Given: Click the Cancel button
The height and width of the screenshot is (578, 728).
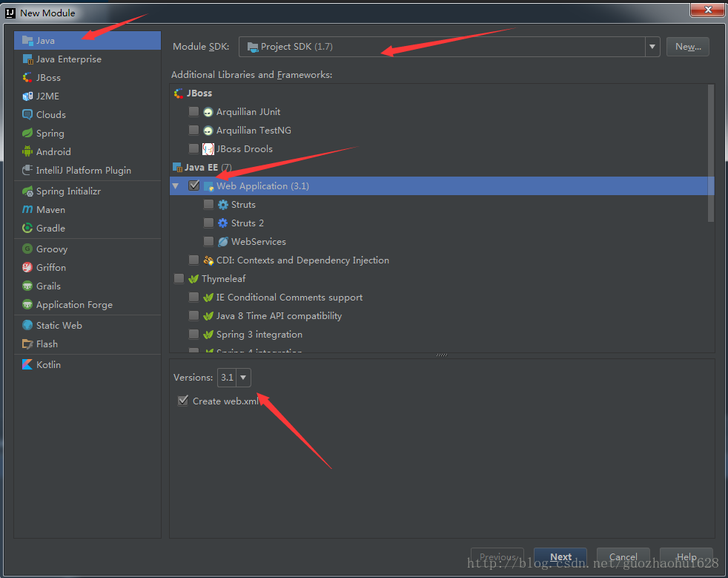Looking at the screenshot, I should 623,556.
